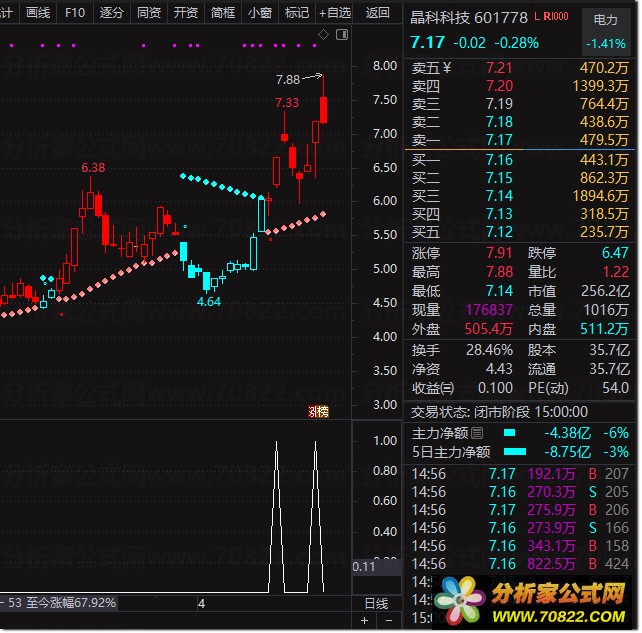Screen dimensions: 642x633
Task: Open the 电力 sector box
Action: pos(606,32)
